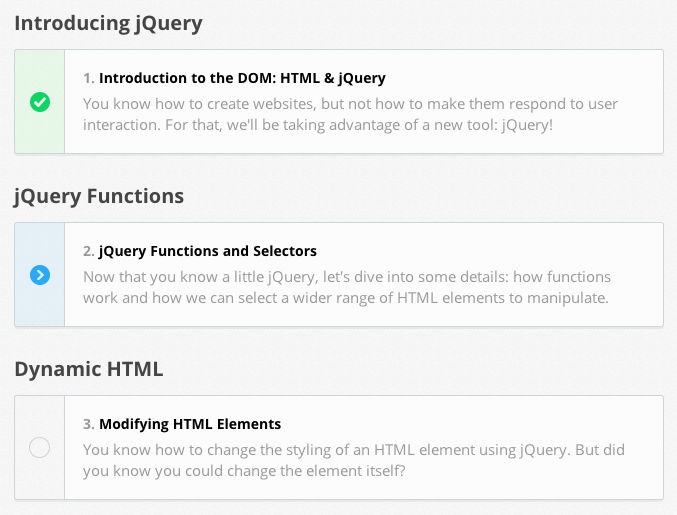Click the blue arrow in-progress icon

[40, 275]
